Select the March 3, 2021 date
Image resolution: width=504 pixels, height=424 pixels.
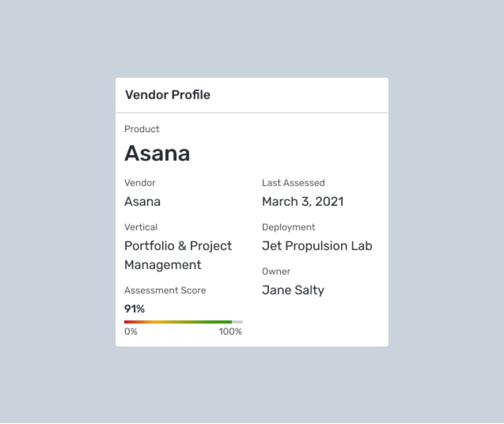(x=303, y=202)
